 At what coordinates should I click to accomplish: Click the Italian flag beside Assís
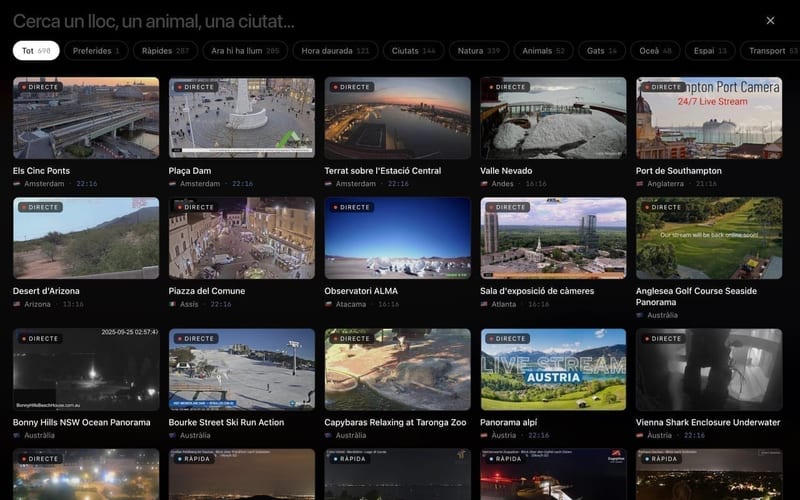172,304
